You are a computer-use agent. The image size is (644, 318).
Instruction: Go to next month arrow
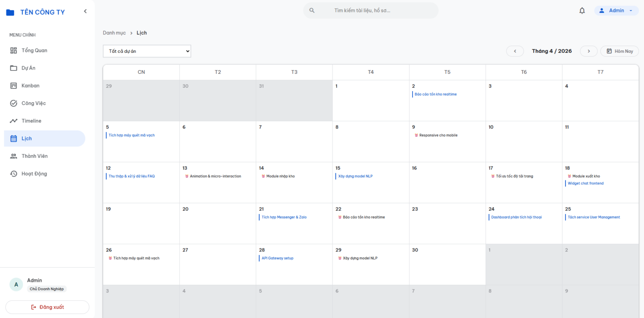[589, 51]
